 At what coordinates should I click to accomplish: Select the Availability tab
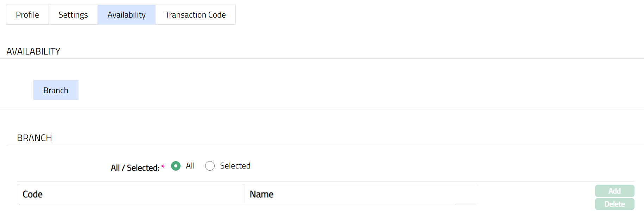click(x=127, y=15)
